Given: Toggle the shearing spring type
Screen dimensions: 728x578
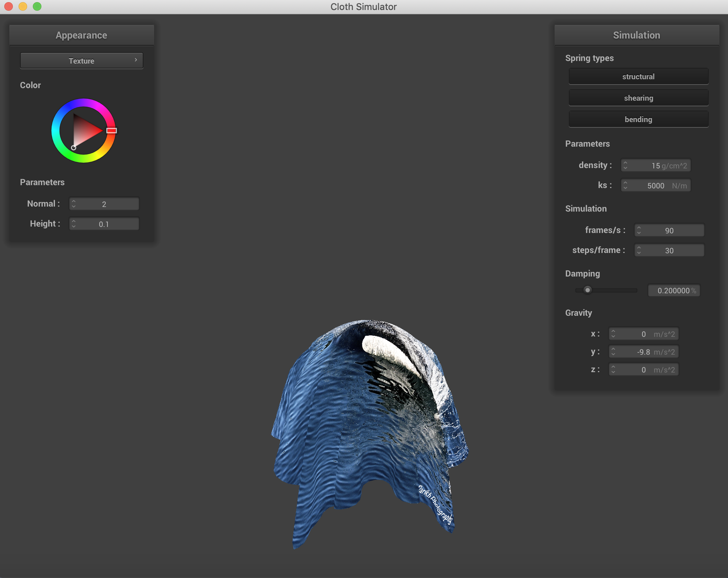Looking at the screenshot, I should tap(638, 98).
